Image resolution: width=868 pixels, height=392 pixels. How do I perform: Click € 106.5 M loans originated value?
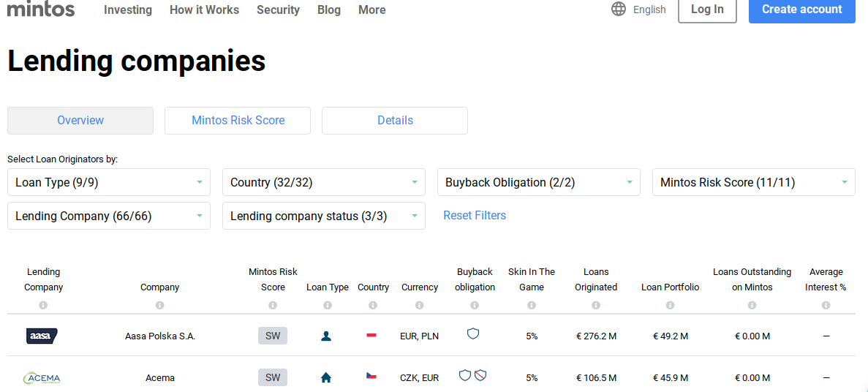pos(596,378)
